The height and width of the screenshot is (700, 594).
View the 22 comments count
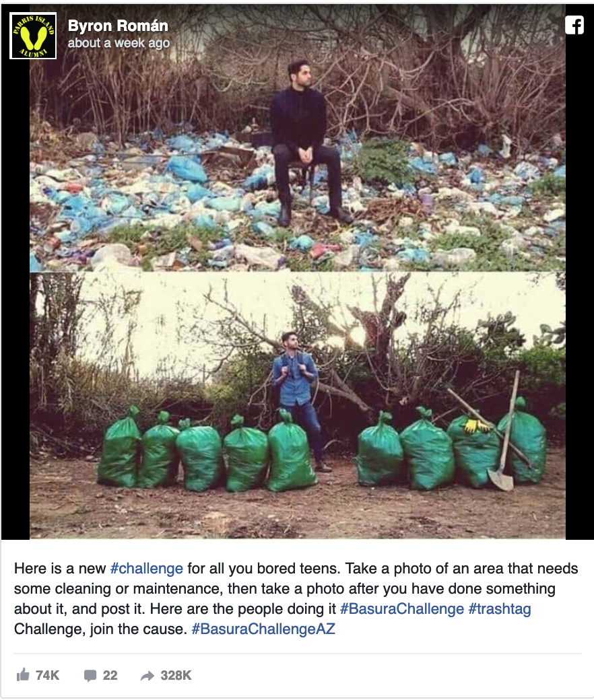click(x=110, y=675)
